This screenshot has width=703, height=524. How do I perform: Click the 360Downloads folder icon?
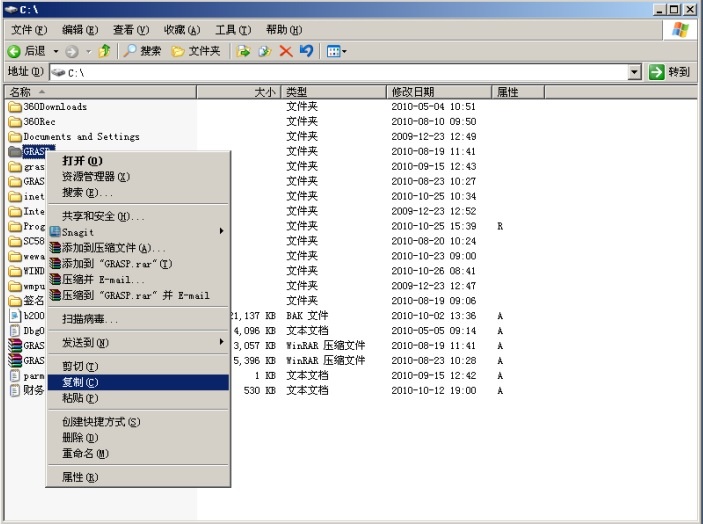15,107
